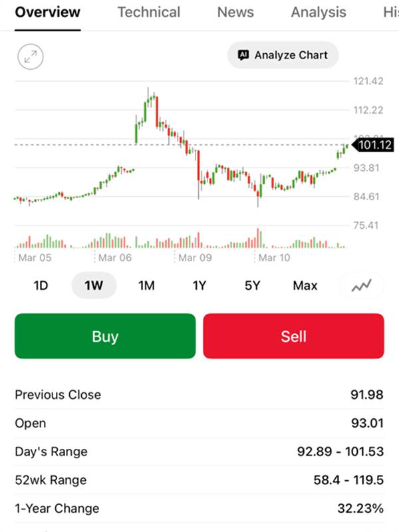
Task: Expand chart to fullscreen view
Action: [30, 57]
